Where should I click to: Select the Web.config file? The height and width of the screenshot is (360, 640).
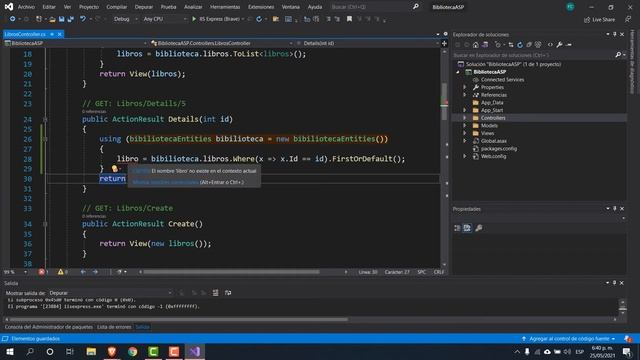click(x=493, y=156)
